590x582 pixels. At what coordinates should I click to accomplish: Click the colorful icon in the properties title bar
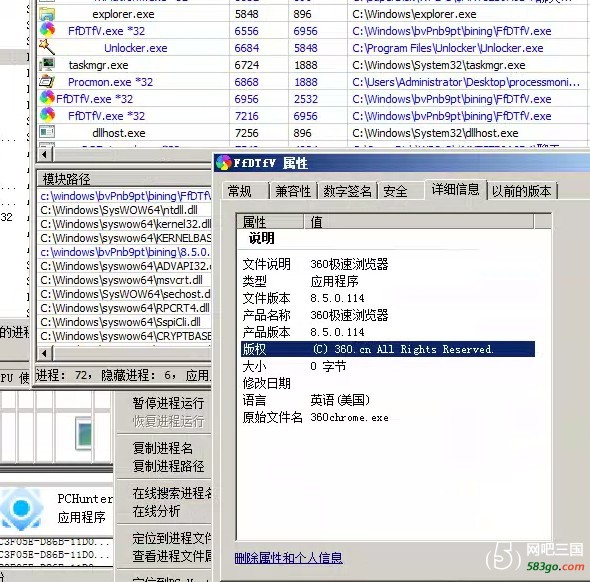click(224, 163)
